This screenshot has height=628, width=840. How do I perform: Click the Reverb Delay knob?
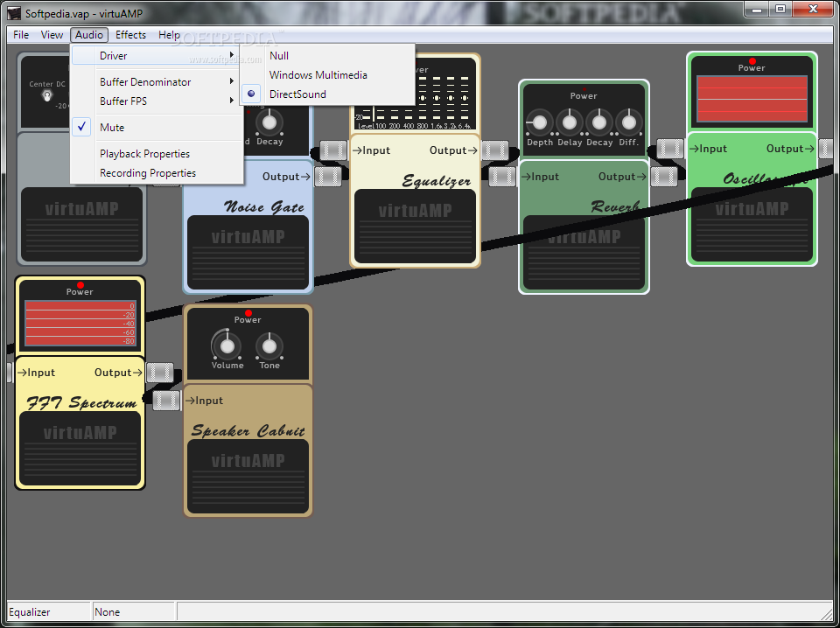pyautogui.click(x=570, y=122)
